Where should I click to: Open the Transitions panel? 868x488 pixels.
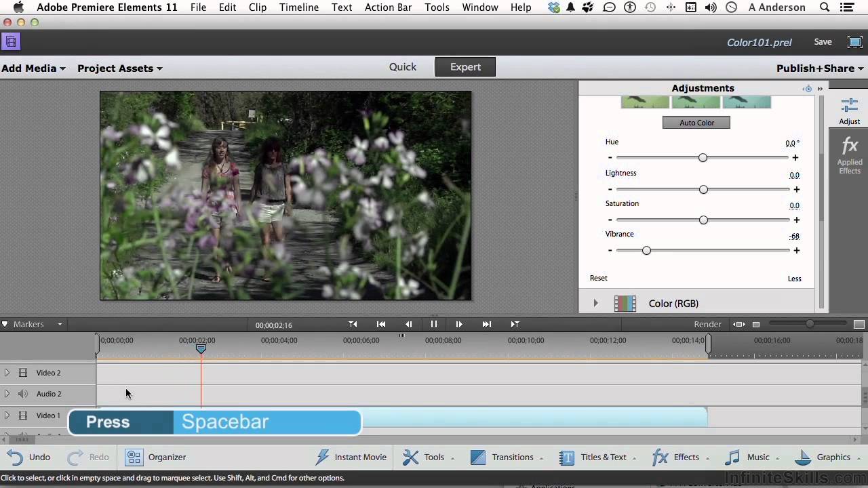click(506, 457)
